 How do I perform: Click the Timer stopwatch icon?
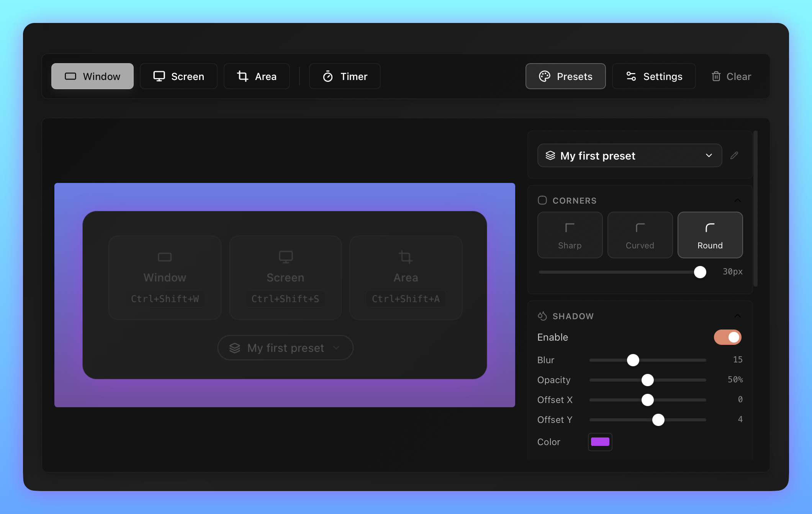click(328, 76)
